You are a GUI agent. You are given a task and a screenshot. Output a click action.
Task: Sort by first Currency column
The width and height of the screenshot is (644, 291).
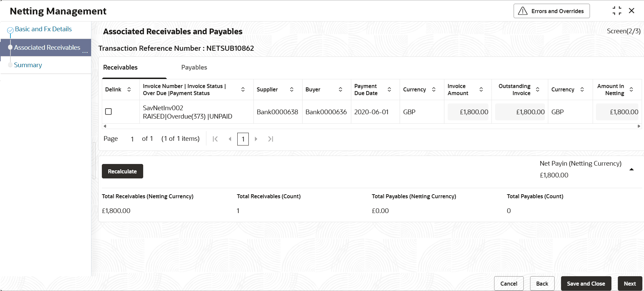coord(434,89)
